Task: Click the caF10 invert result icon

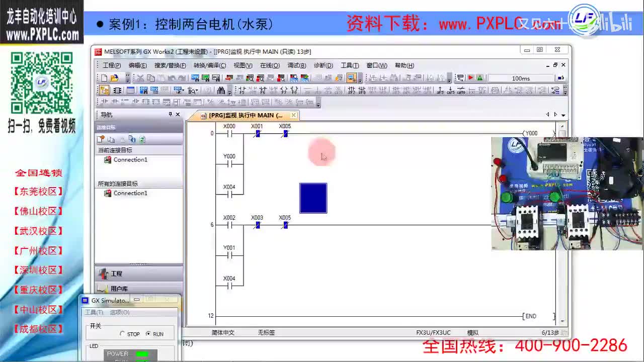Action: pyautogui.click(x=461, y=90)
